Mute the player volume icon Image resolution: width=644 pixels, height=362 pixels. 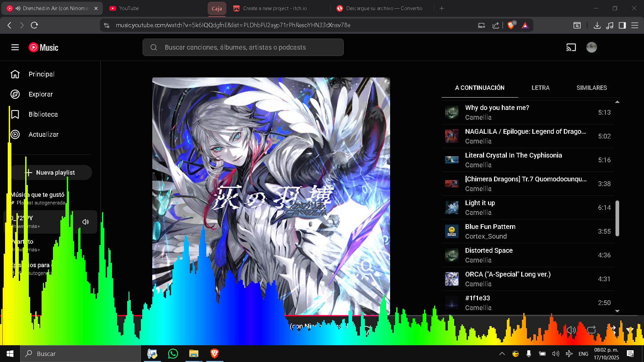571,330
